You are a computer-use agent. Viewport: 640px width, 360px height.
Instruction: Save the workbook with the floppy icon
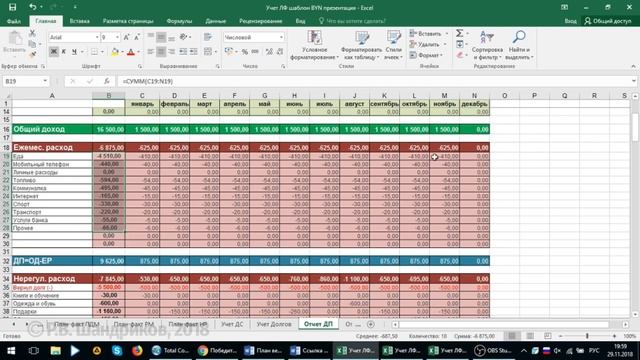(x=13, y=7)
